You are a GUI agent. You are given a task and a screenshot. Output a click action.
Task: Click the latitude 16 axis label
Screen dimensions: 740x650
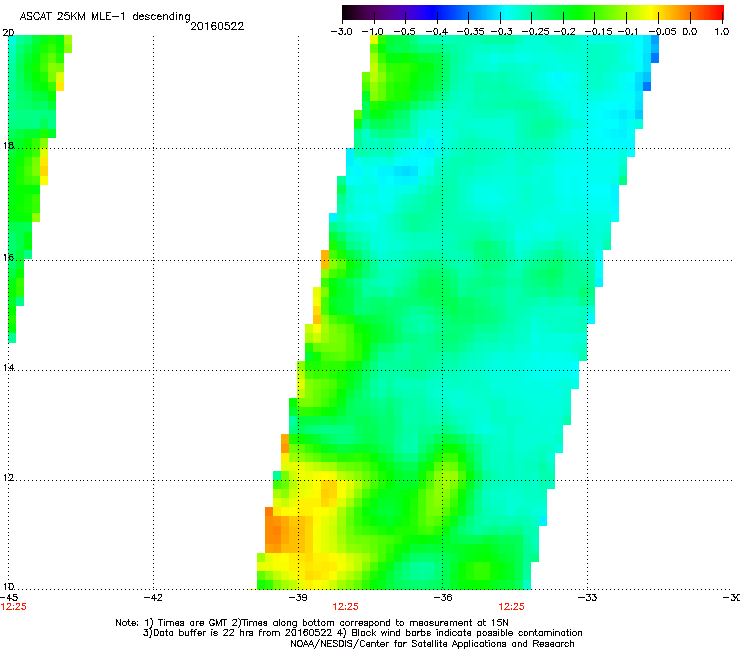8,257
